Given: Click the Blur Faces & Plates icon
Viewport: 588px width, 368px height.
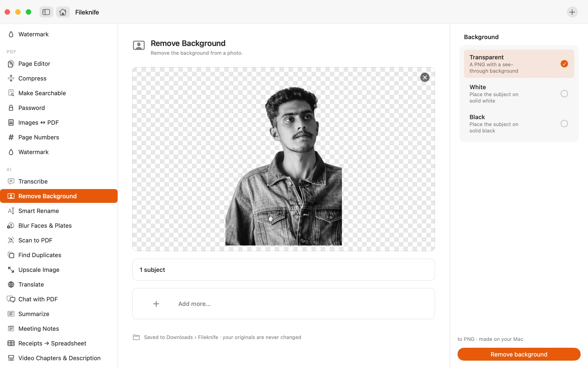Looking at the screenshot, I should point(11,226).
